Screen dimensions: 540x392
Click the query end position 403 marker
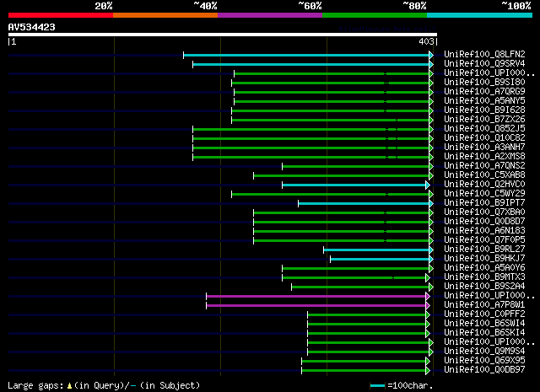[x=426, y=41]
